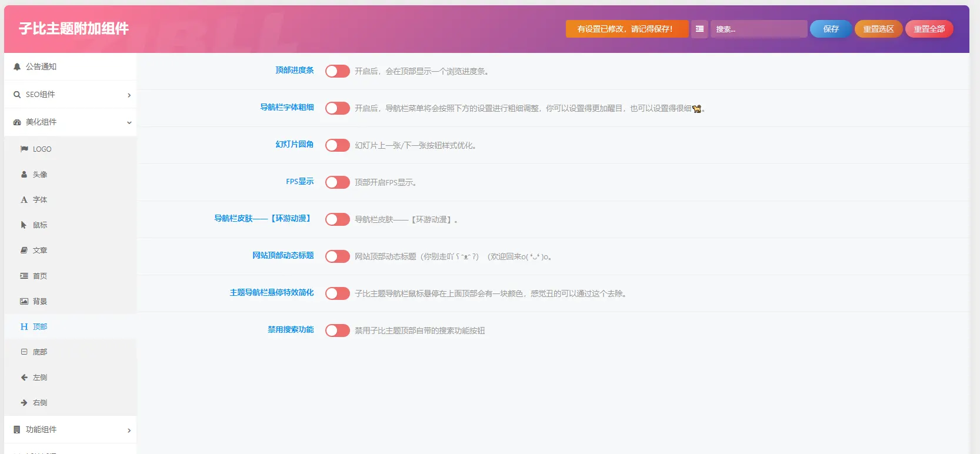This screenshot has height=454, width=980.
Task: Click the 有设置已修改 save reminder notice
Action: 627,29
